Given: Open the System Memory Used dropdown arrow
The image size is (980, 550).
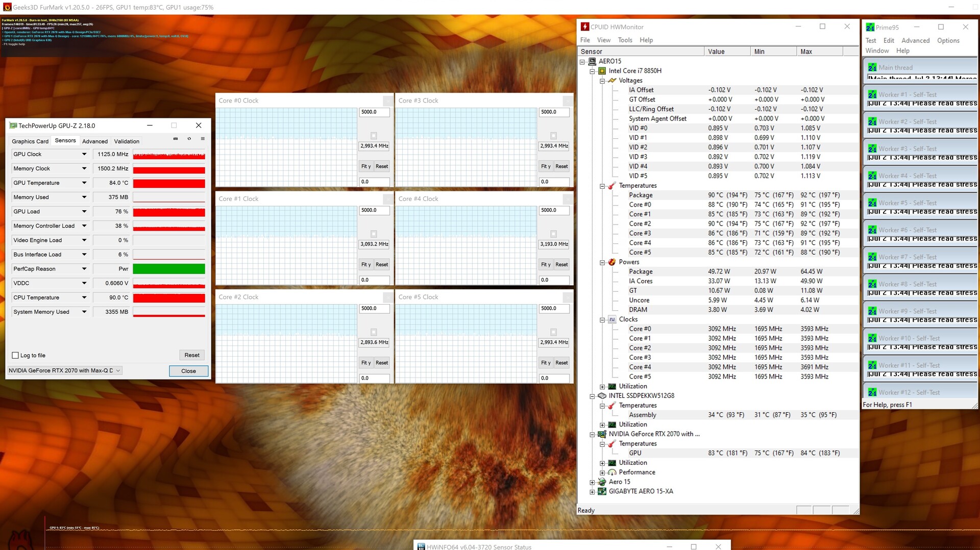Looking at the screenshot, I should [84, 312].
